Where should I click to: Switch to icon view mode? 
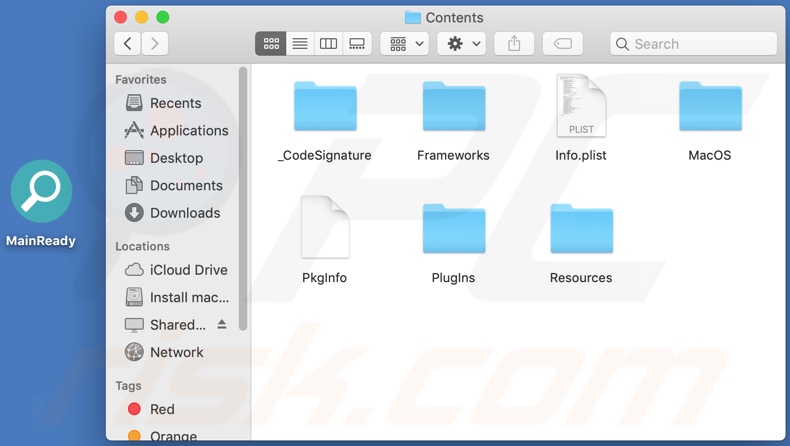click(271, 44)
